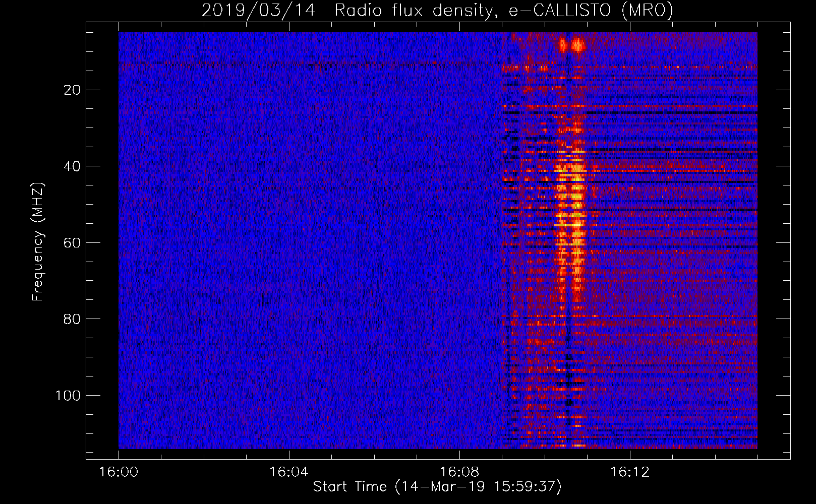Click the 16:08 time tick label
Viewport: 816px width, 504px height.
coord(459,472)
